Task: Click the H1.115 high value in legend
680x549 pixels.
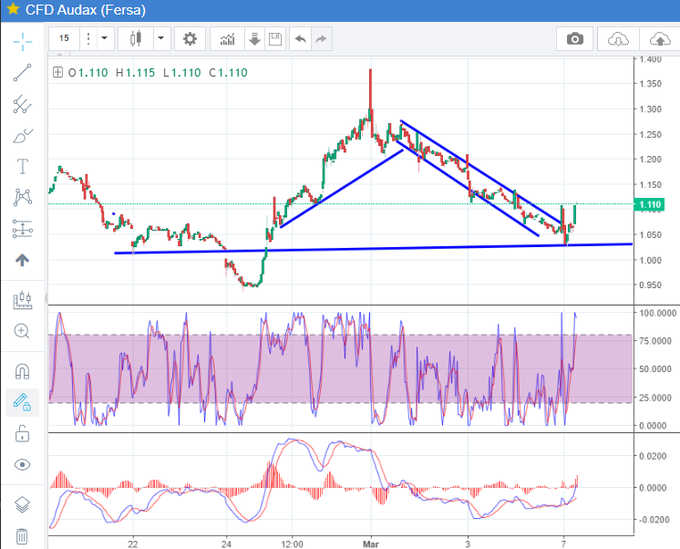Action: pyautogui.click(x=135, y=72)
